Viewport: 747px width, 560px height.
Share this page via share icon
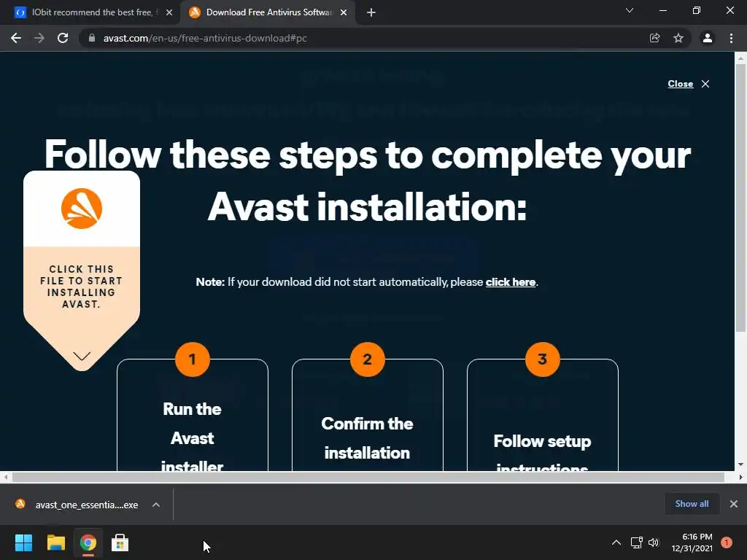pyautogui.click(x=654, y=38)
